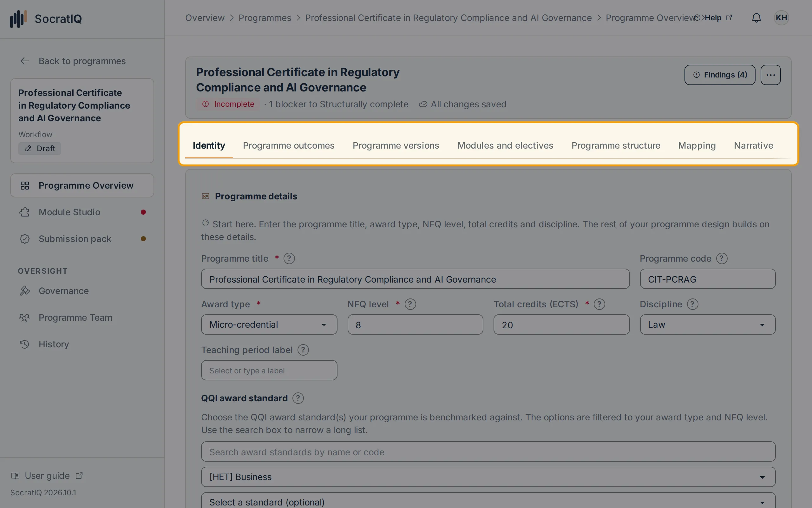
Task: Select the Programme structure tab
Action: (616, 145)
